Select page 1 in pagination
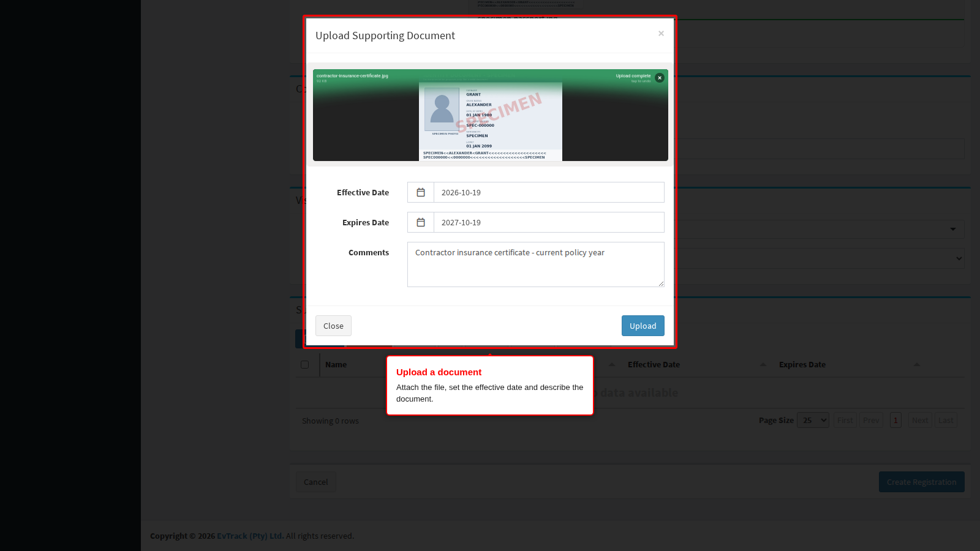The image size is (980, 551). tap(895, 420)
